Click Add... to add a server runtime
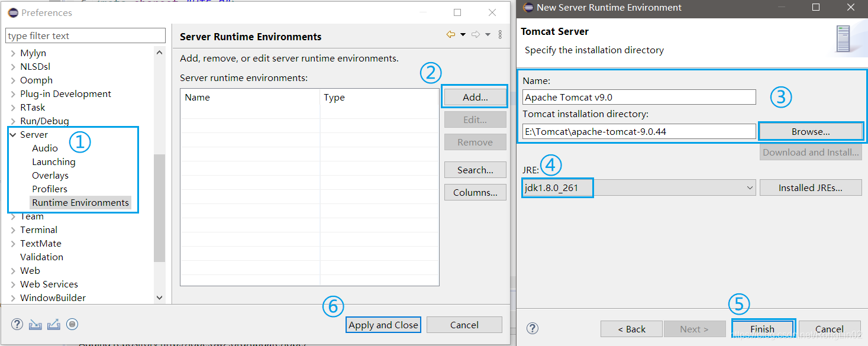 pos(475,97)
